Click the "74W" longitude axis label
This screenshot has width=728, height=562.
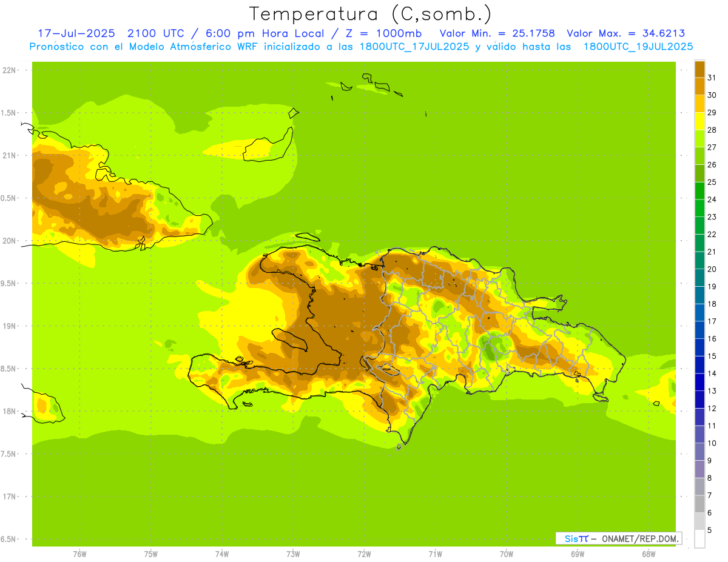click(x=222, y=554)
